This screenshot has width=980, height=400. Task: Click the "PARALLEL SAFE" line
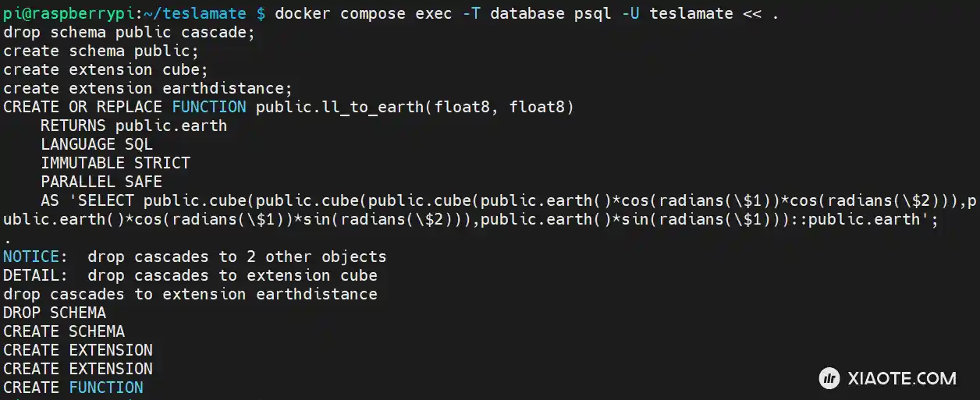point(101,182)
